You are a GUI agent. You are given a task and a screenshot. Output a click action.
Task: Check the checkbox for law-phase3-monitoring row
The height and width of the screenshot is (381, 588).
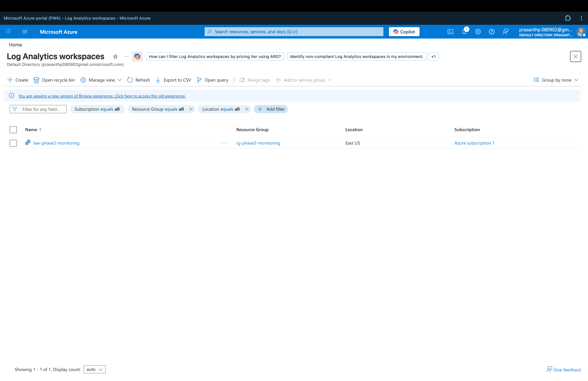click(13, 143)
